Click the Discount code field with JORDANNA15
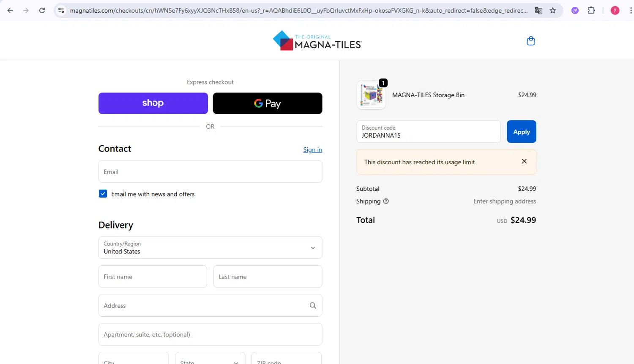The image size is (634, 364). (429, 132)
